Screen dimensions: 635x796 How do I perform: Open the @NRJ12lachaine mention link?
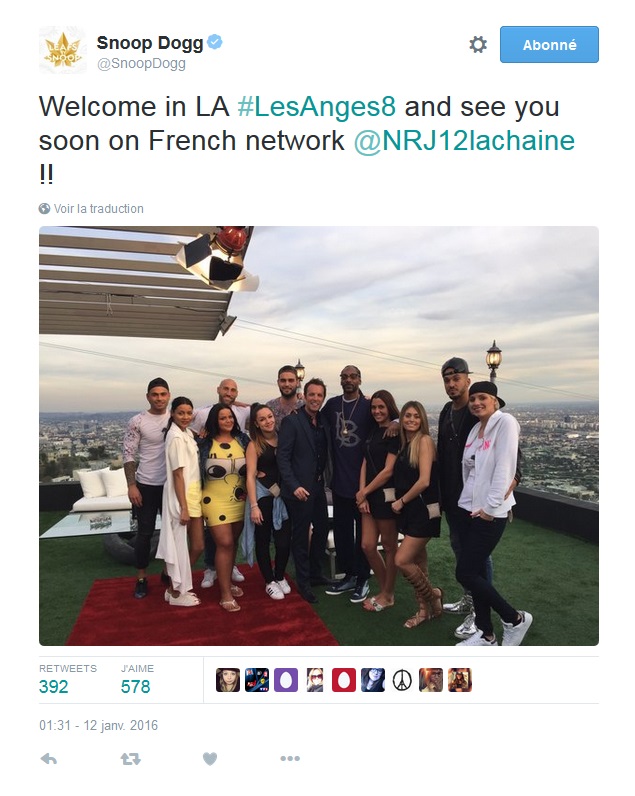pyautogui.click(x=464, y=140)
